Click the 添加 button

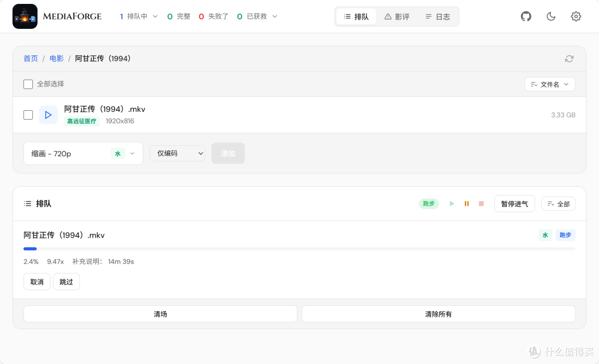click(228, 153)
